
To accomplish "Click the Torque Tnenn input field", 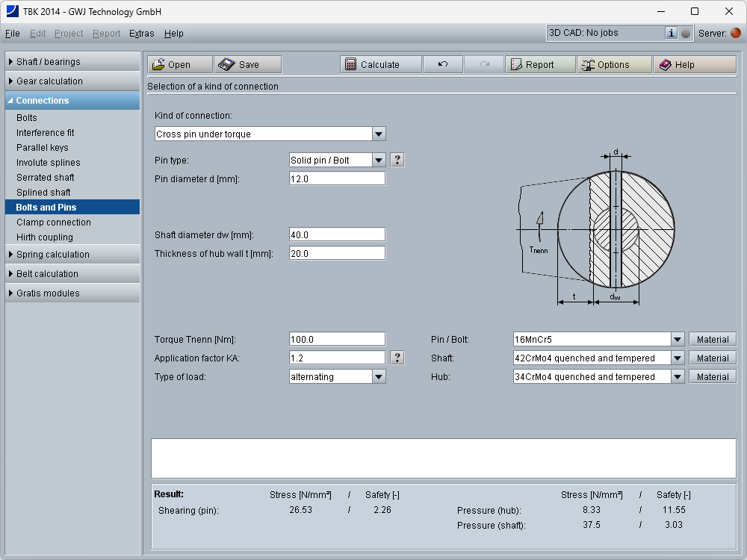I will point(337,339).
